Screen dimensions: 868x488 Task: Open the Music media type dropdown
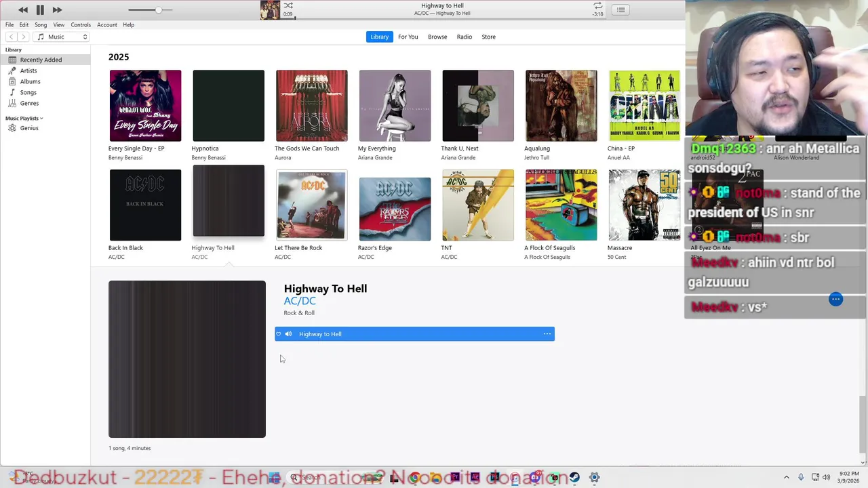click(62, 37)
